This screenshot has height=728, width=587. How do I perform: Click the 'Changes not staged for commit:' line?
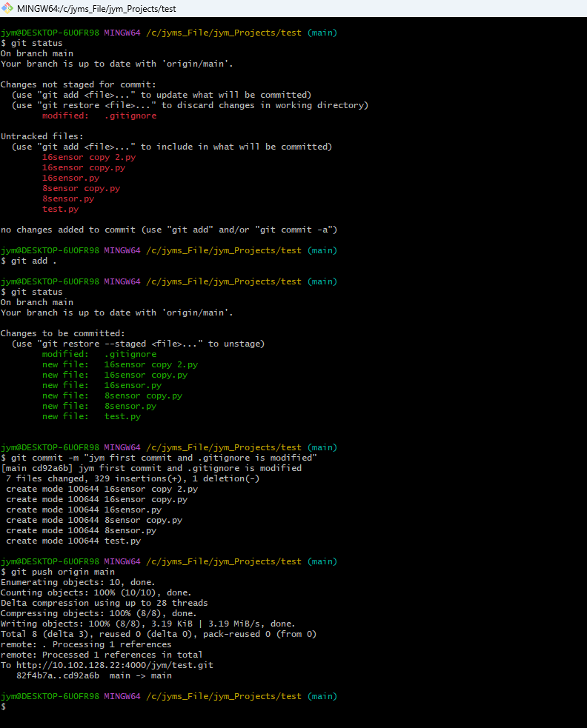(78, 84)
